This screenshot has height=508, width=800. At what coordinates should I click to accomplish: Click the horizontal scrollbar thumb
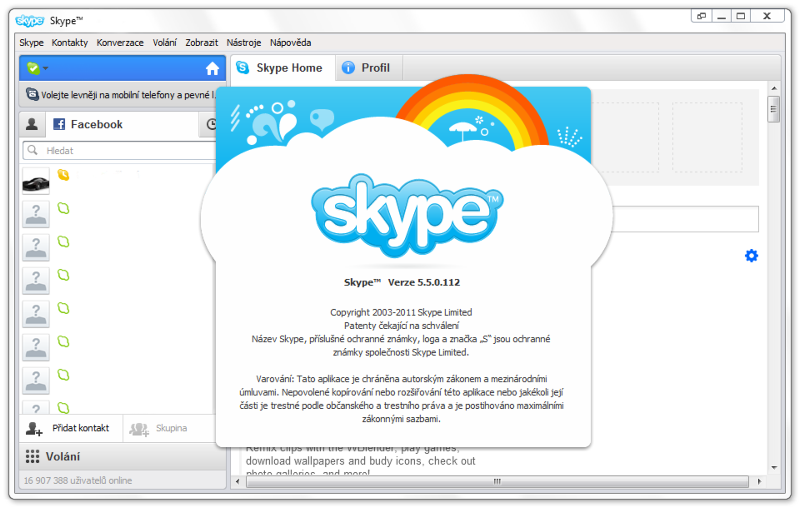tap(497, 481)
